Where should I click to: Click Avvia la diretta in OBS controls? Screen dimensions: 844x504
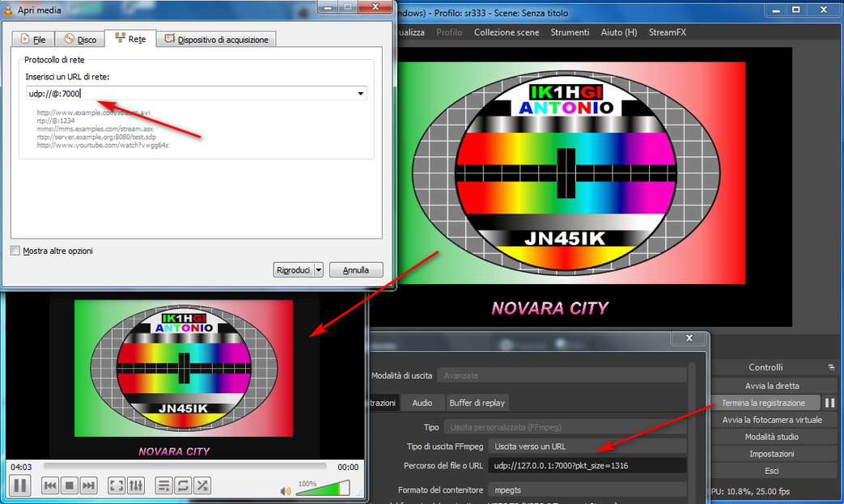[x=772, y=386]
